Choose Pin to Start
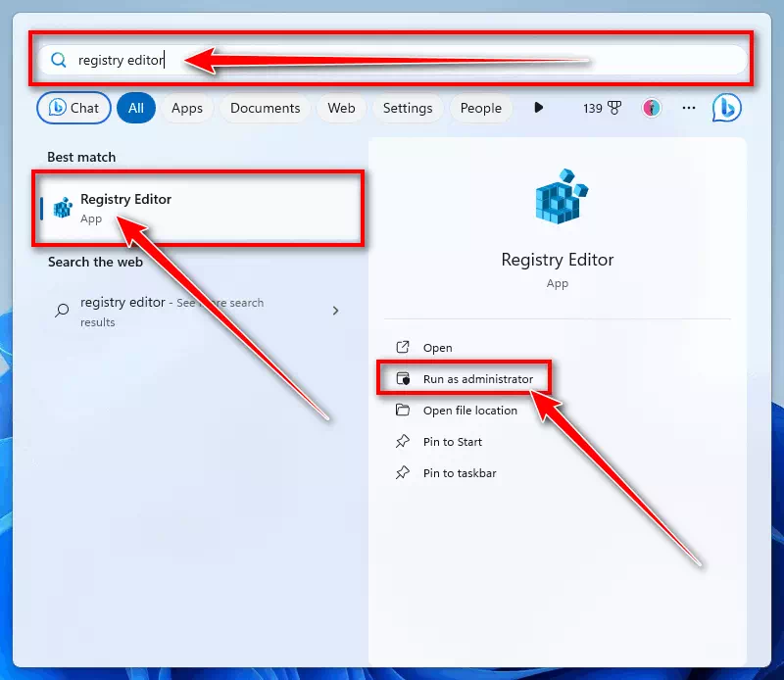The image size is (784, 680). point(453,442)
